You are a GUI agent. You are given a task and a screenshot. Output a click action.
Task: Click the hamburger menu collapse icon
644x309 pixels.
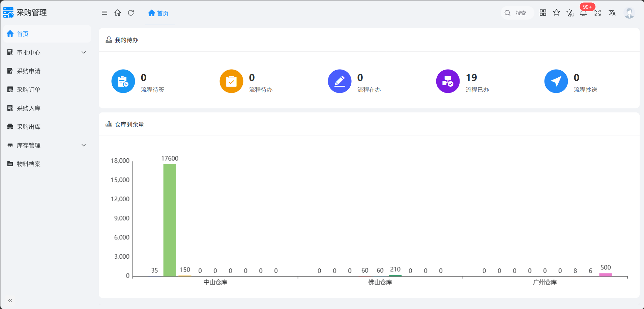(x=105, y=13)
